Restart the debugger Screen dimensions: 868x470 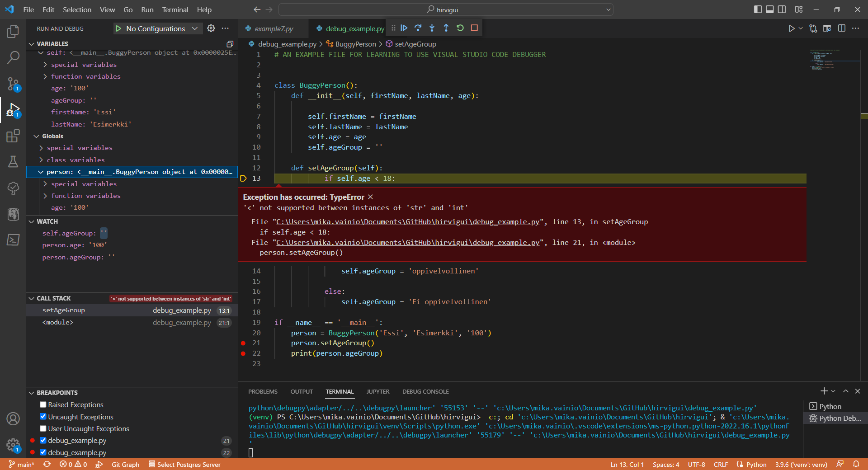[460, 28]
